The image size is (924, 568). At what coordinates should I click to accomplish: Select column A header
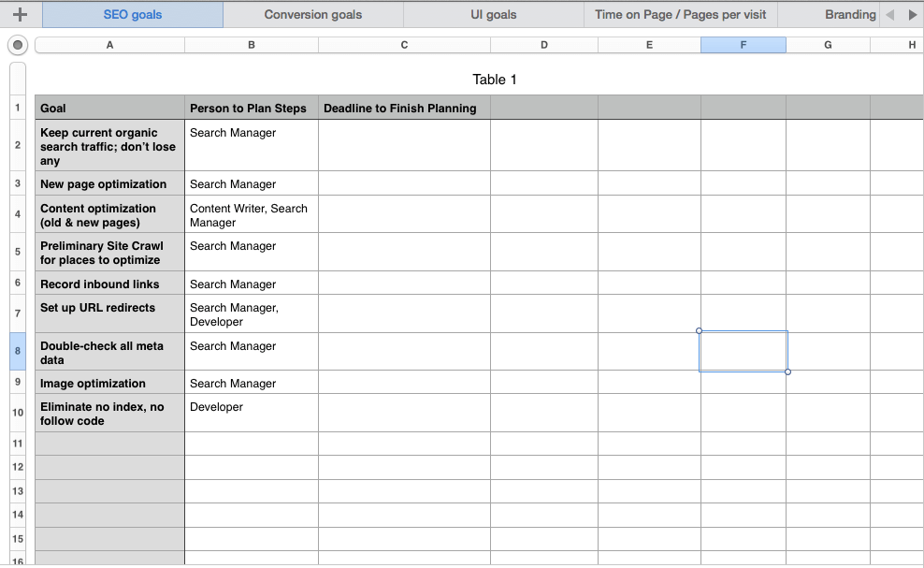pyautogui.click(x=109, y=45)
